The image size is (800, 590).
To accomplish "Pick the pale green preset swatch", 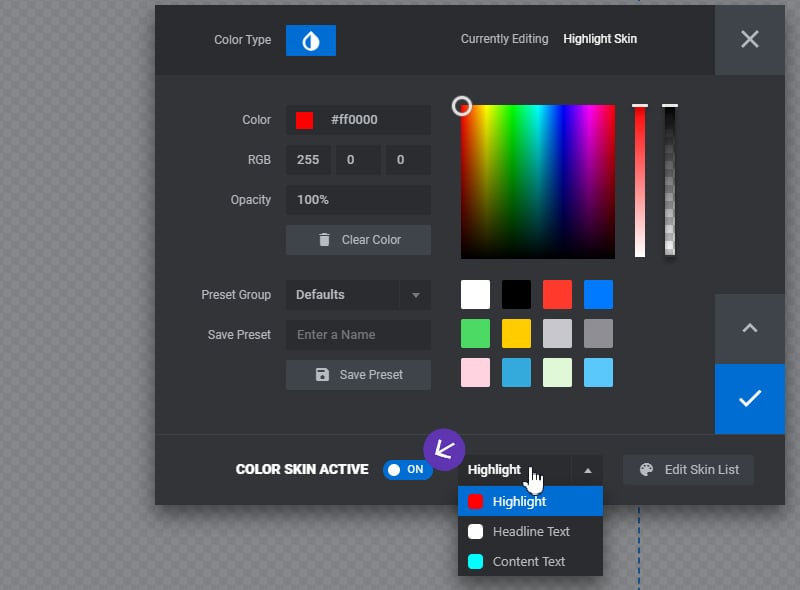I will coord(557,373).
